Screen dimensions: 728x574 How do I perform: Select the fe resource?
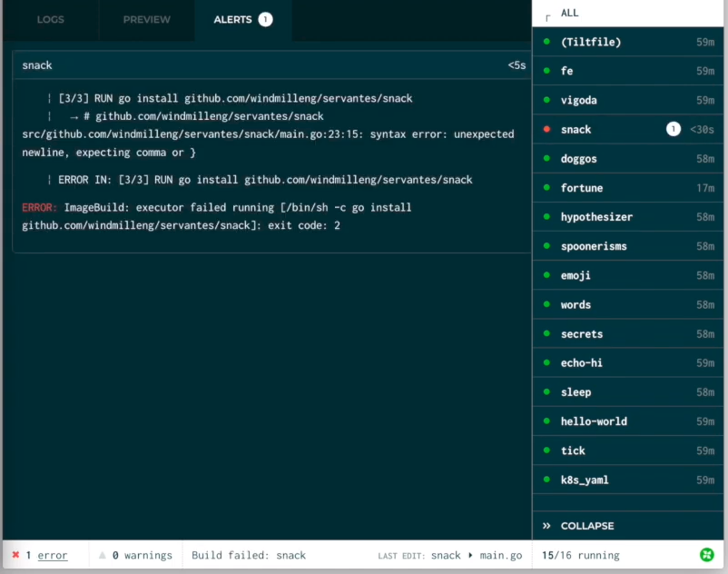tap(628, 71)
